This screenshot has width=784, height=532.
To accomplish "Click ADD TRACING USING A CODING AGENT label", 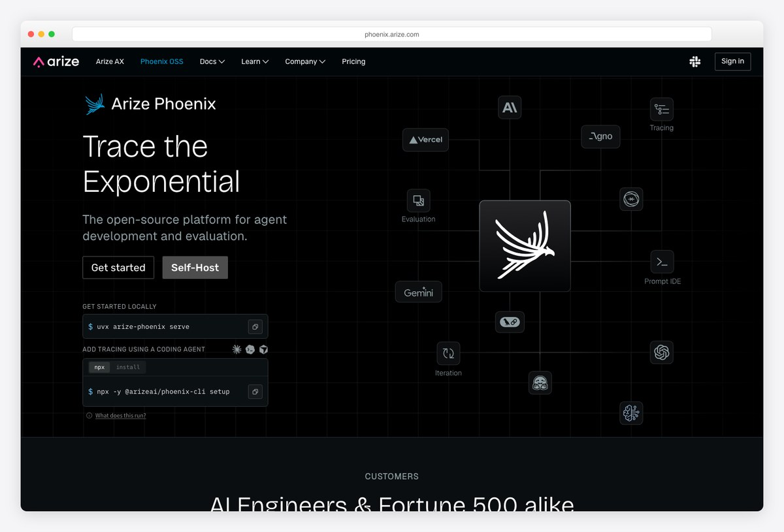I will [144, 349].
